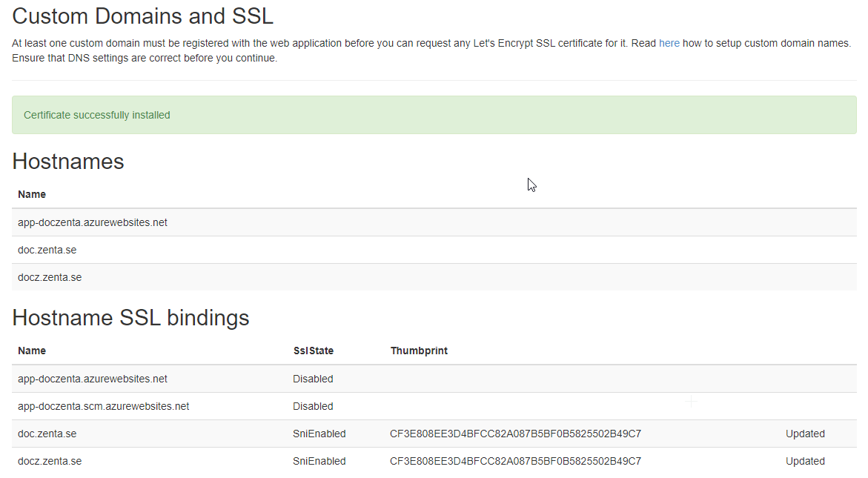Select app-doczenta.scm.azurewebsites.net in SSL bindings
868x478 pixels.
[103, 406]
